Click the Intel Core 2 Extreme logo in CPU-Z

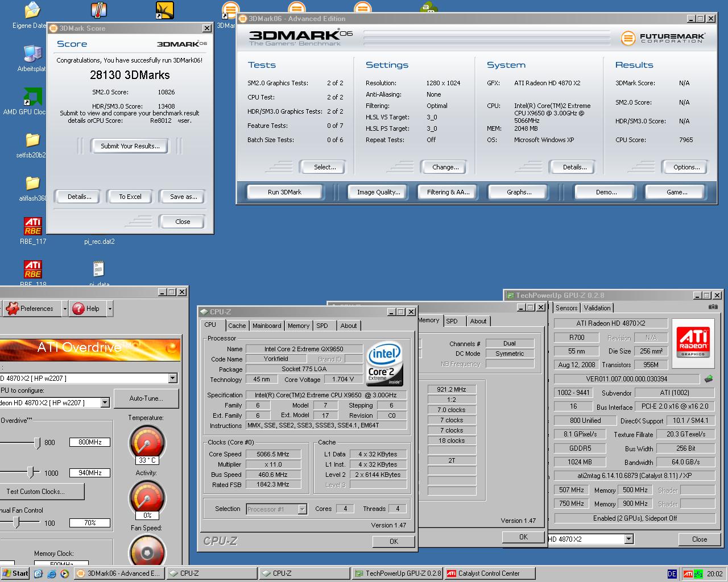pyautogui.click(x=385, y=363)
